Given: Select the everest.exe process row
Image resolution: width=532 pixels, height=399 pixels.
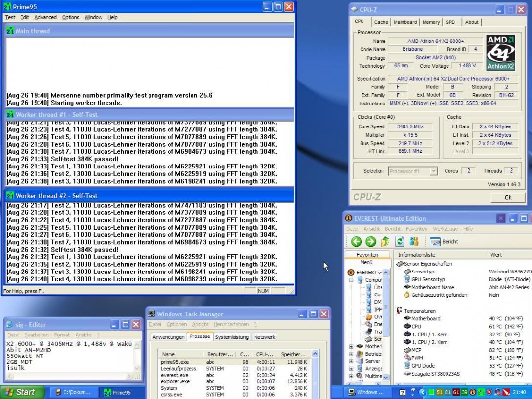Looking at the screenshot, I should click(234, 375).
